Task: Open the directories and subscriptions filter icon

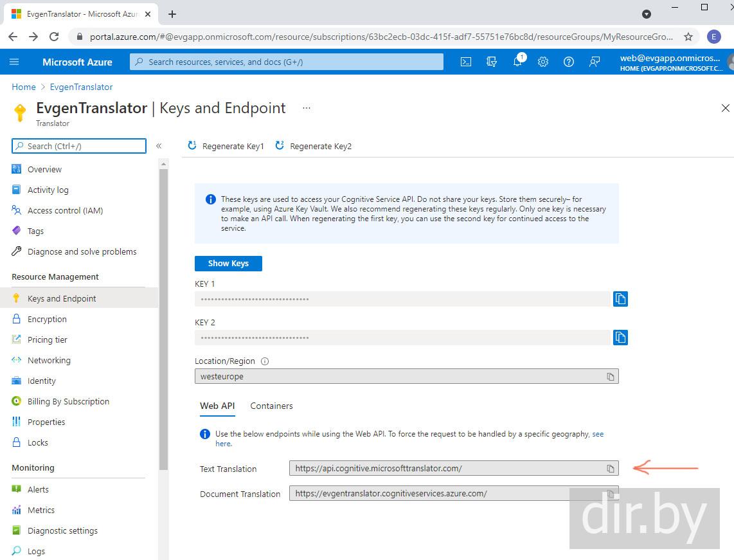Action: tap(492, 62)
